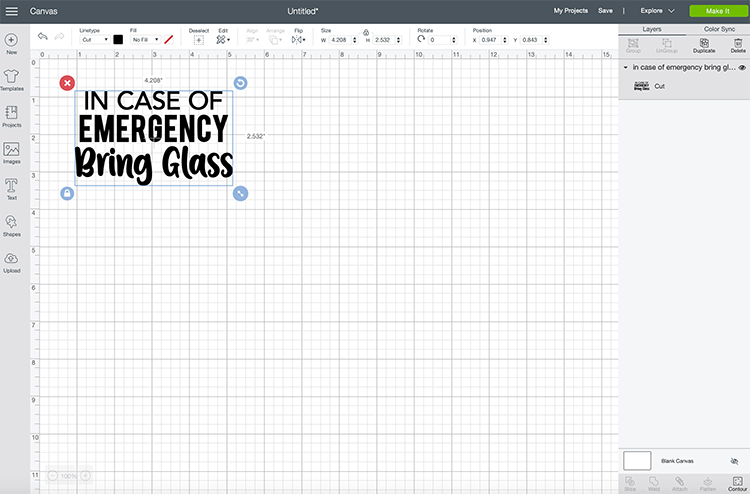
Task: Switch to the Layers tab
Action: pyautogui.click(x=651, y=29)
